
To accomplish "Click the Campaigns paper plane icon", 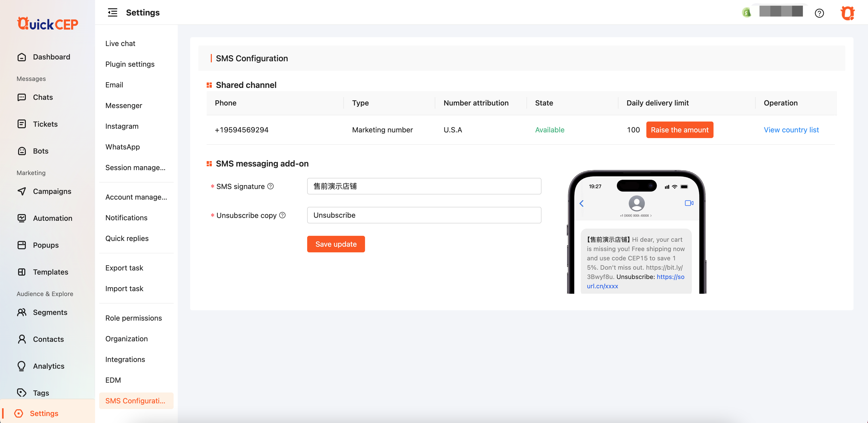I will click(21, 191).
